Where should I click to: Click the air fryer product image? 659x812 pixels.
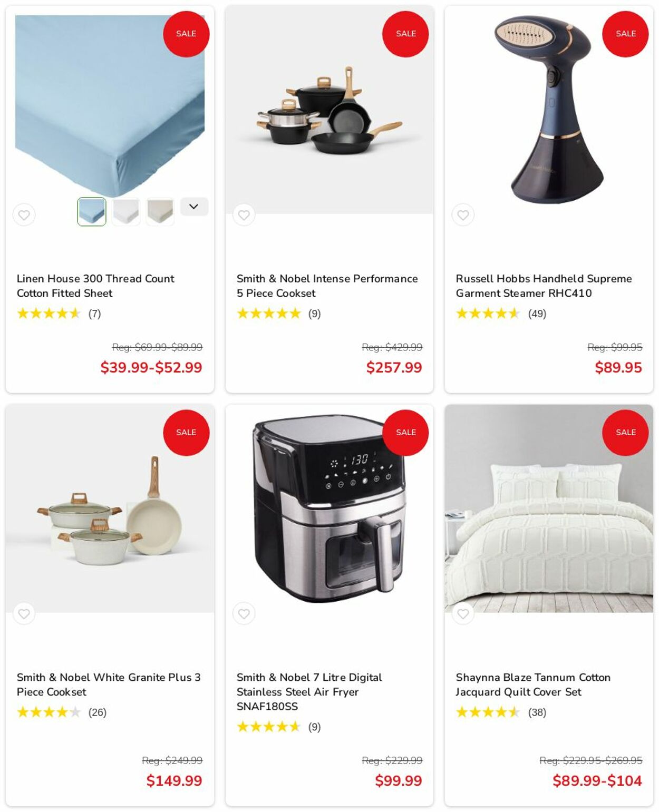(329, 508)
